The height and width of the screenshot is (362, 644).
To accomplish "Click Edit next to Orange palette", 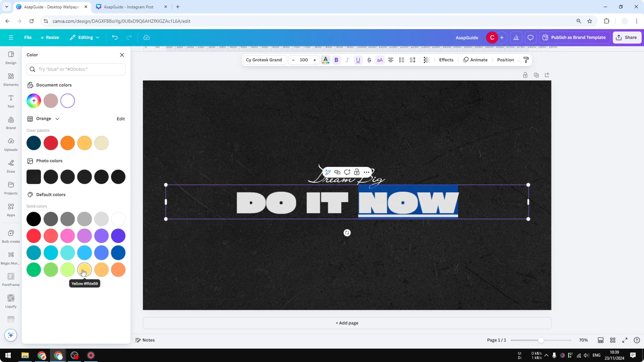I will [x=121, y=119].
